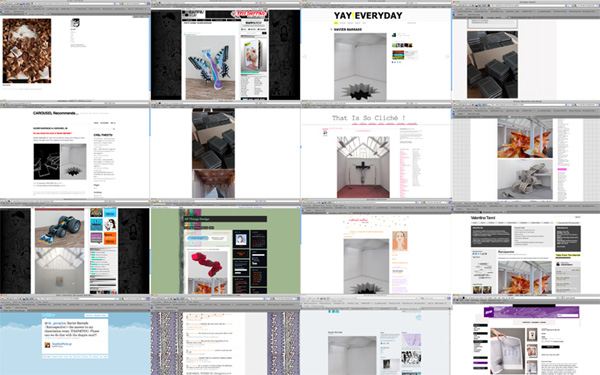
Task: Open the black image with white line shapes
Action: click(x=47, y=162)
